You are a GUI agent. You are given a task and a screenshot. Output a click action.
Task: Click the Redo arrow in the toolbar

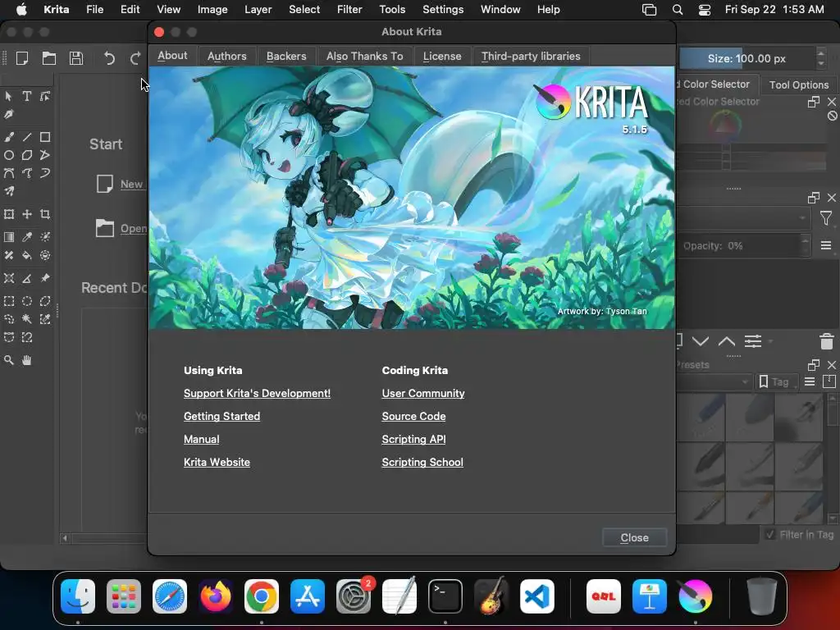tap(135, 58)
